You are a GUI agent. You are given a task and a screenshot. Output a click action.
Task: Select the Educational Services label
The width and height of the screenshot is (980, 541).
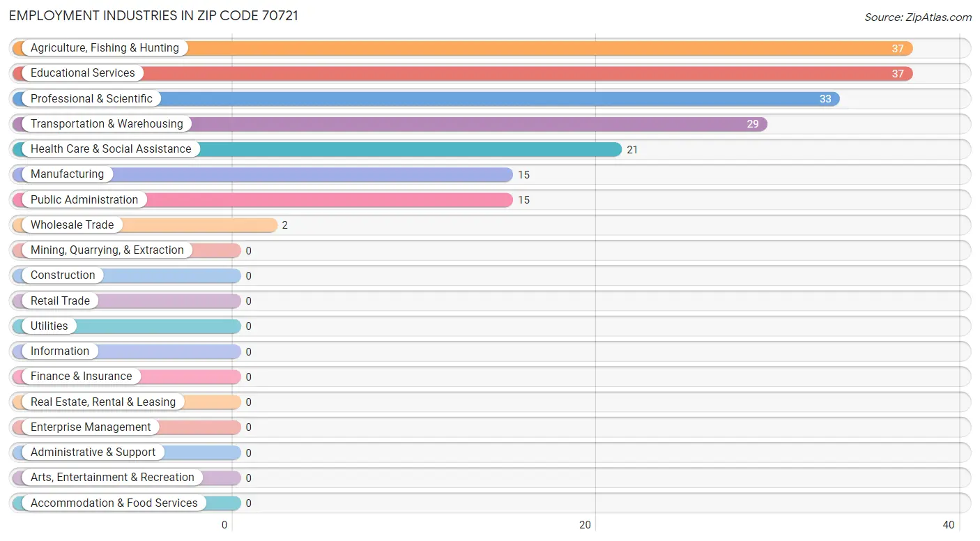83,73
